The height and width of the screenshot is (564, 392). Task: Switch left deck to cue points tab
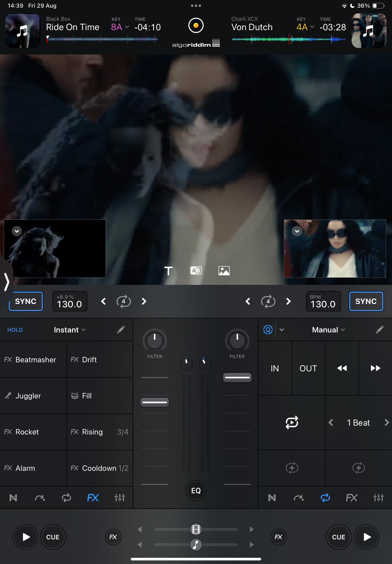click(40, 498)
